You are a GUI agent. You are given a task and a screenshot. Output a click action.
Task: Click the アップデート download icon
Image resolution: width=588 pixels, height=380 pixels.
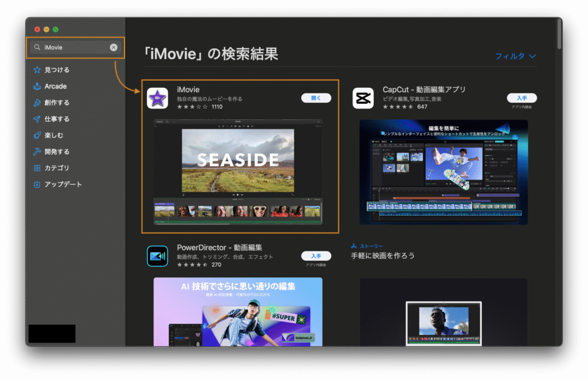pyautogui.click(x=37, y=184)
